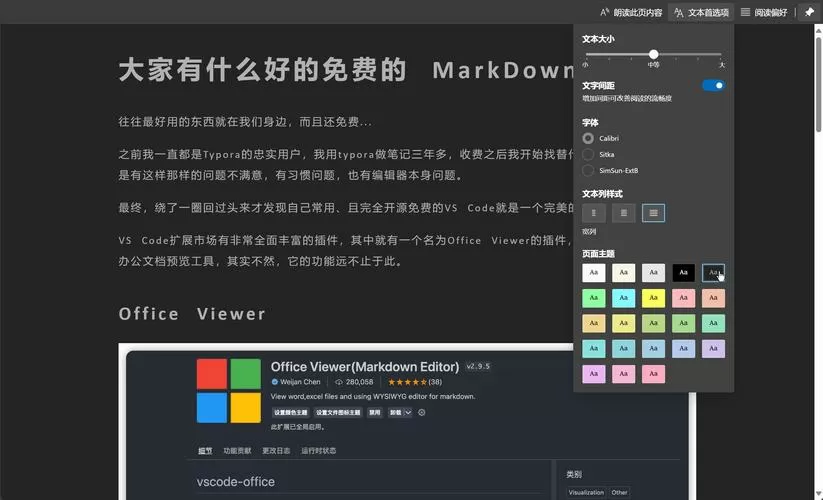Open the 朗读此页内容 read aloud option
The height and width of the screenshot is (500, 823).
click(x=631, y=12)
